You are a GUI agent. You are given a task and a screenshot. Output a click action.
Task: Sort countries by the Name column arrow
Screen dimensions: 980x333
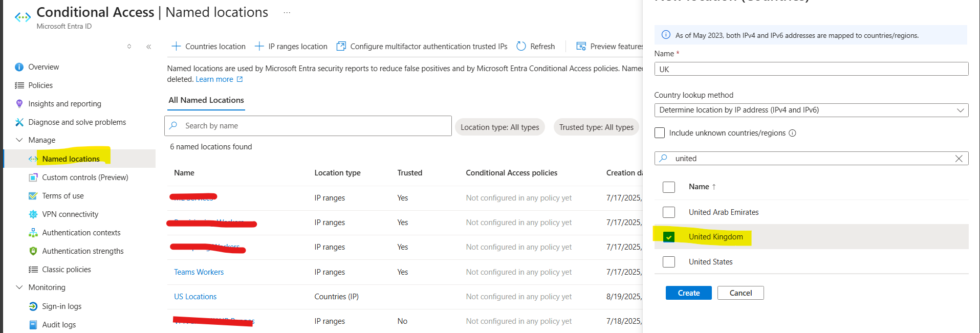pyautogui.click(x=714, y=187)
